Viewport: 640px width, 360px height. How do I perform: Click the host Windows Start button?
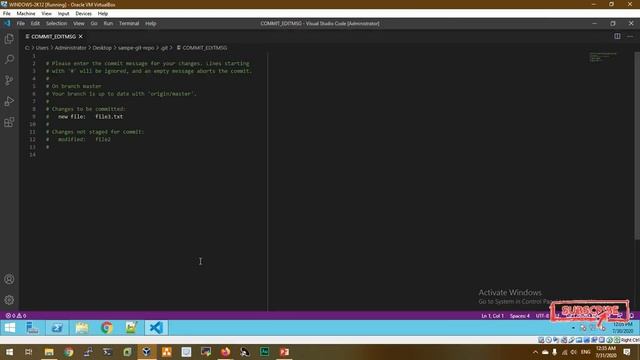(9, 352)
